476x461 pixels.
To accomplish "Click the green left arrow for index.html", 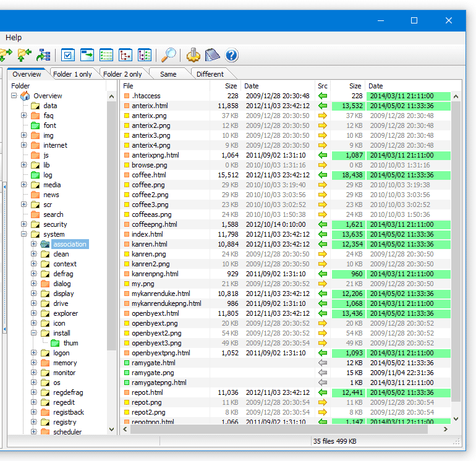I will pos(323,234).
